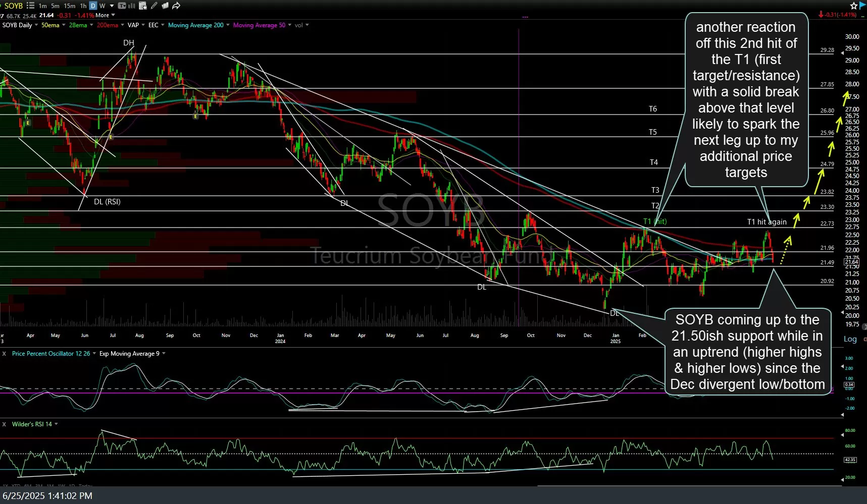
Task: Click the 20.92 price level label
Action: coord(827,281)
